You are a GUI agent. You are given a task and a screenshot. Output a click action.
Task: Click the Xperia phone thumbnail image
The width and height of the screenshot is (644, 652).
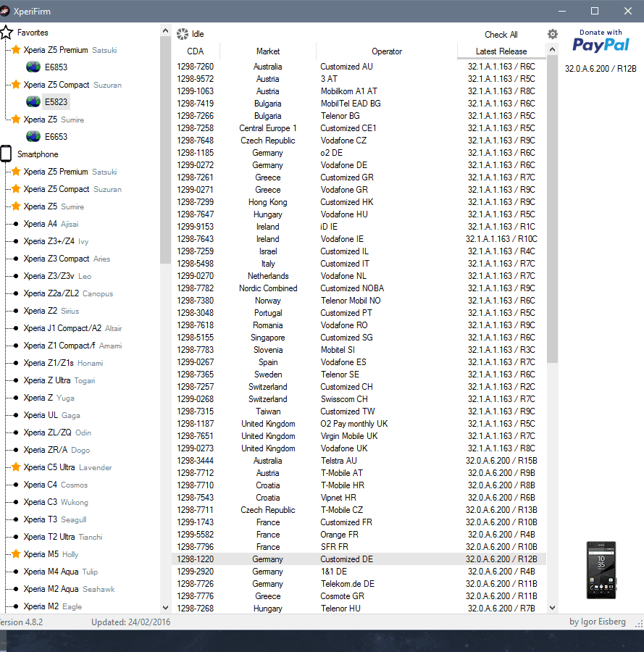[601, 569]
